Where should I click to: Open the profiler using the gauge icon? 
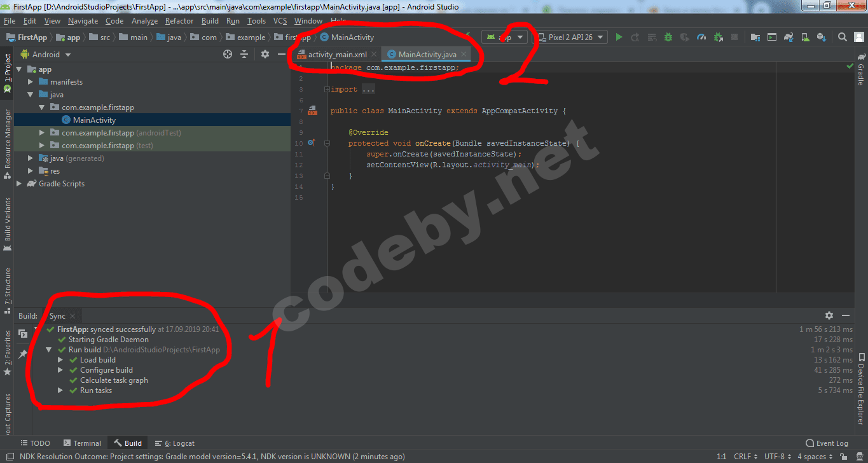click(701, 38)
